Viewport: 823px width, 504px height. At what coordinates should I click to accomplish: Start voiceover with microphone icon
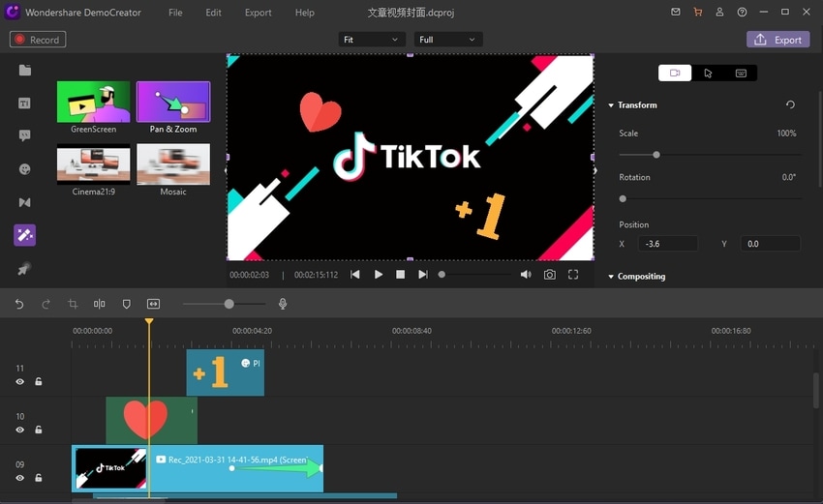283,304
